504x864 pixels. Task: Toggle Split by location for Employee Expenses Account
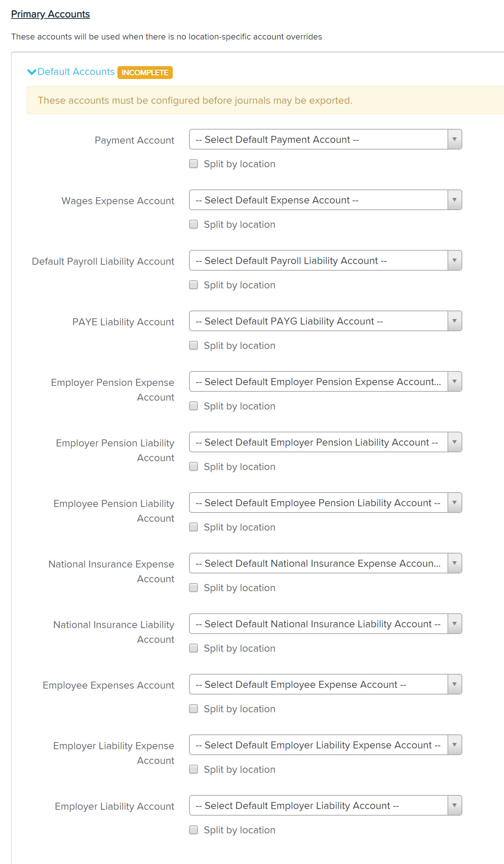pyautogui.click(x=193, y=709)
